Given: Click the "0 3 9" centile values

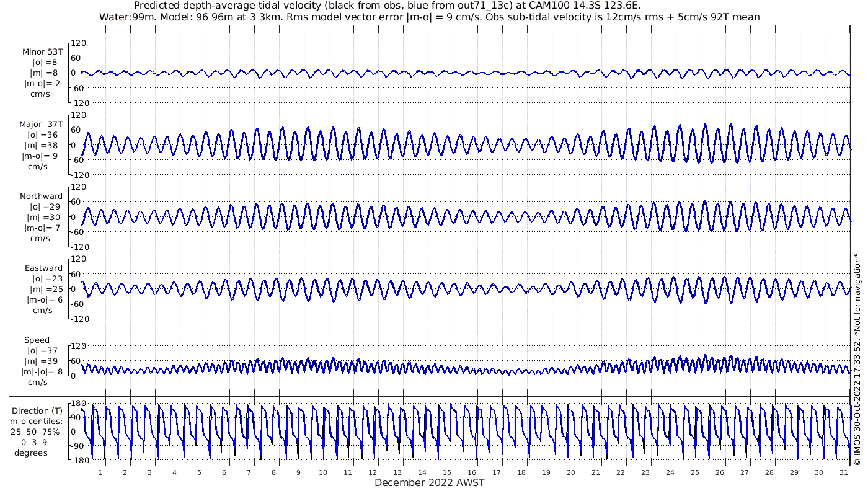Looking at the screenshot, I should coord(33,442).
